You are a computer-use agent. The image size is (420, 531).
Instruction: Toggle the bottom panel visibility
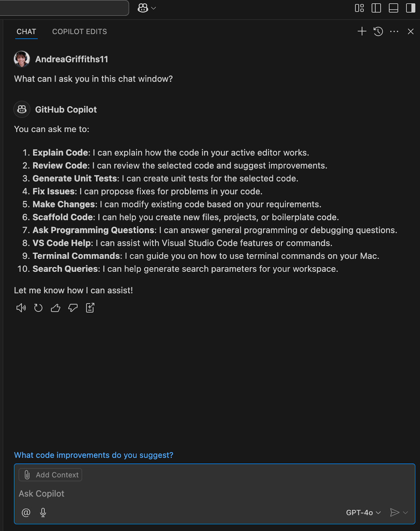[393, 8]
